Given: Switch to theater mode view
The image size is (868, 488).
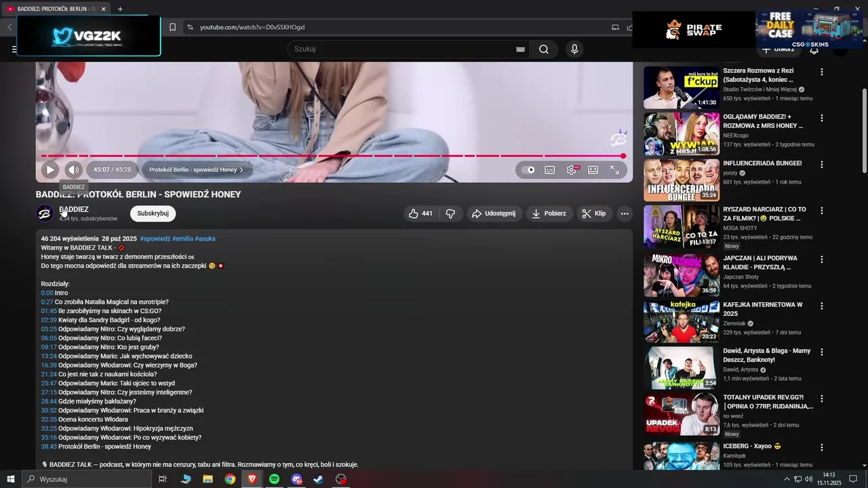Looking at the screenshot, I should (593, 170).
